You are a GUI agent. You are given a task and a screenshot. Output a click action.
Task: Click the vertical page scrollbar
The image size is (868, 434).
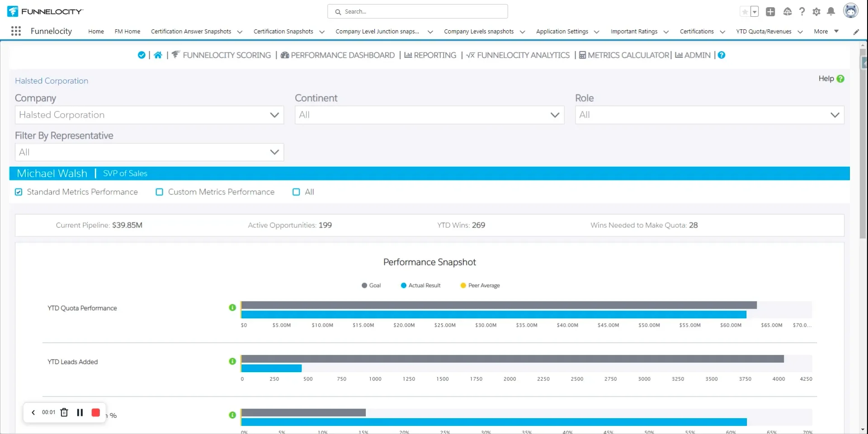(863, 143)
